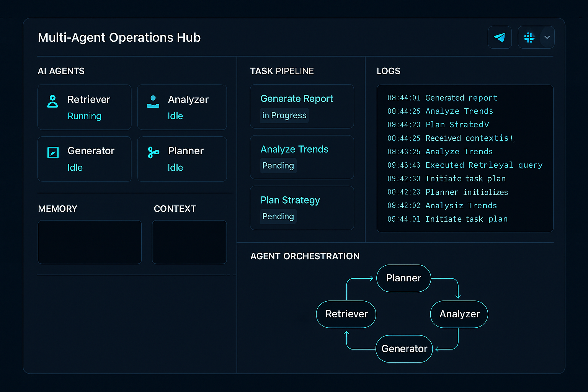Click the Multi-Agent Operations Hub title
Screen dimensions: 588x392
coord(119,37)
